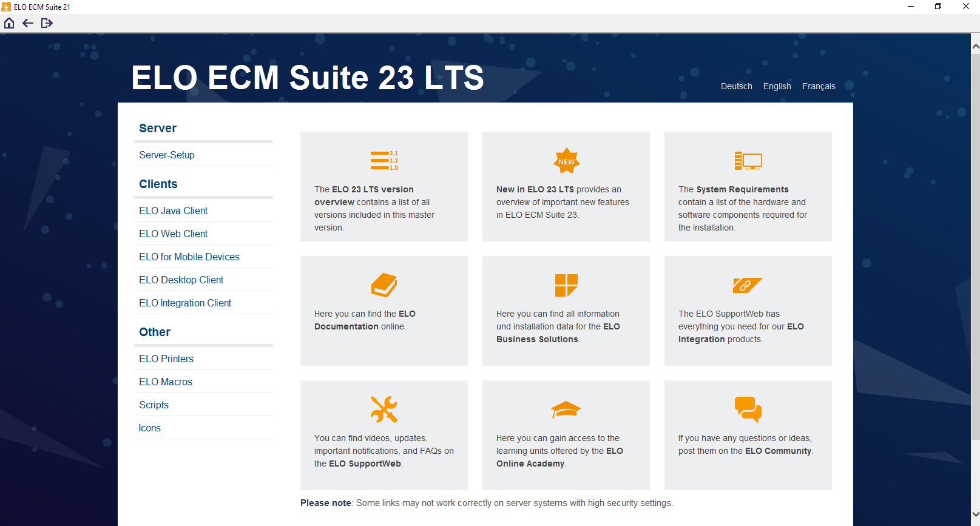Open the ELO SupportWeb description text
Screen dimensions: 980x526
[x=384, y=451]
